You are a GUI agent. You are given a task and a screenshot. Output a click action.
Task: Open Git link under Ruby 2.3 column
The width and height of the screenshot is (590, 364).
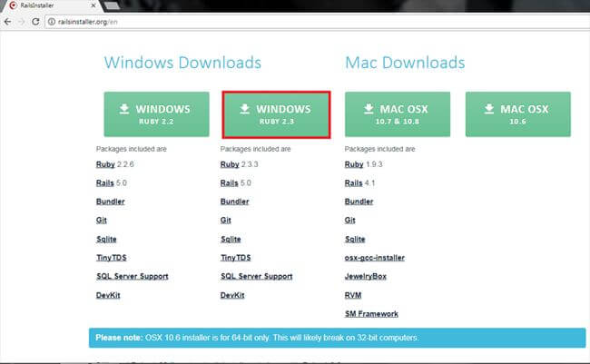pos(225,221)
